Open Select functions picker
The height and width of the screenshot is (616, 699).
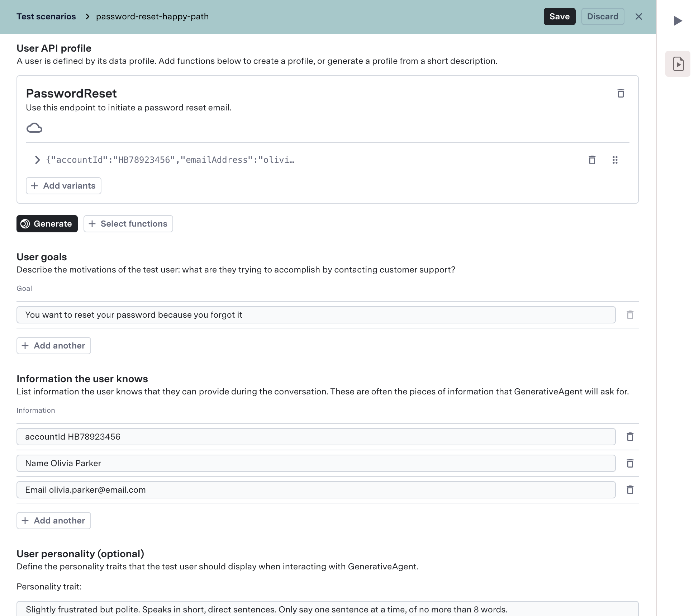128,224
